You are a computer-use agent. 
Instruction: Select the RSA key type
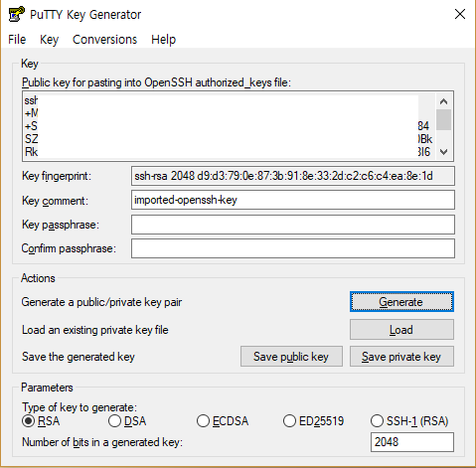(x=41, y=421)
